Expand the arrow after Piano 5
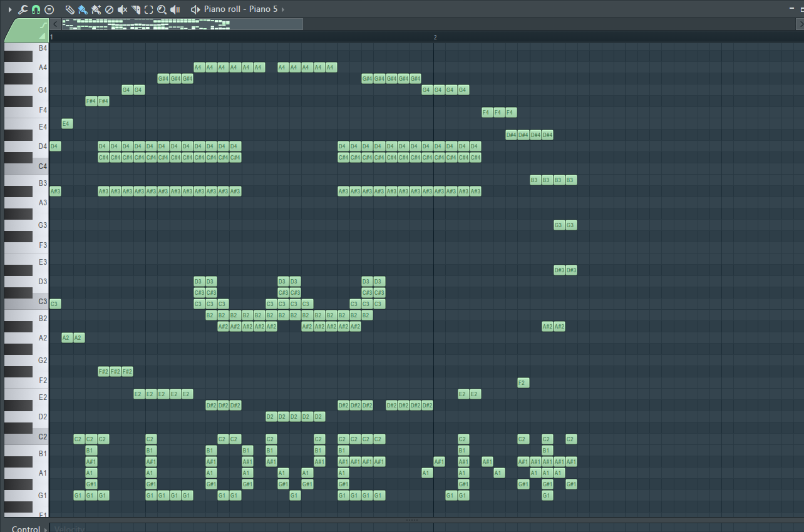 (x=283, y=9)
